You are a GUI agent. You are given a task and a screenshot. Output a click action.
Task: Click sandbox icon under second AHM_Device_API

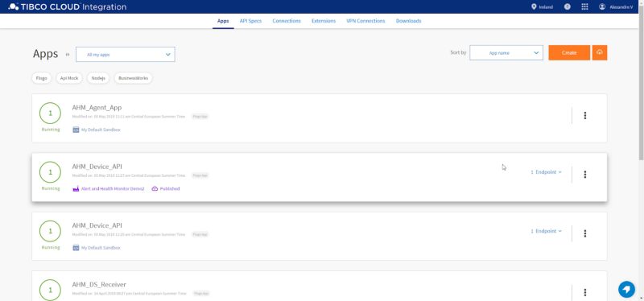(x=76, y=248)
